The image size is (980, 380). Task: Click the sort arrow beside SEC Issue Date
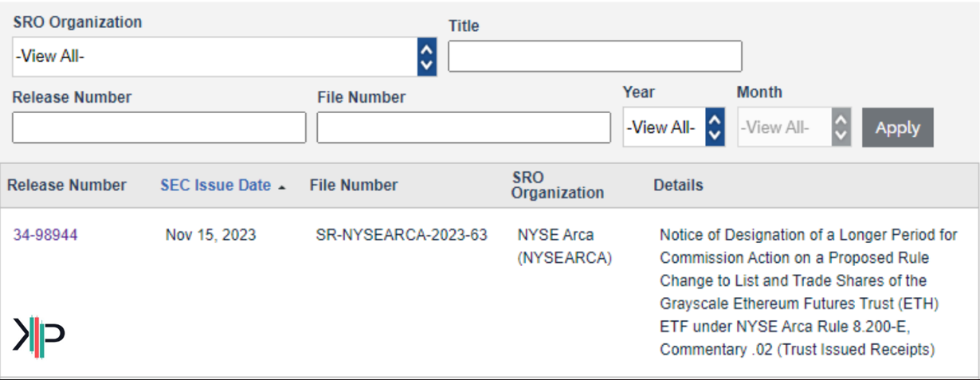282,186
